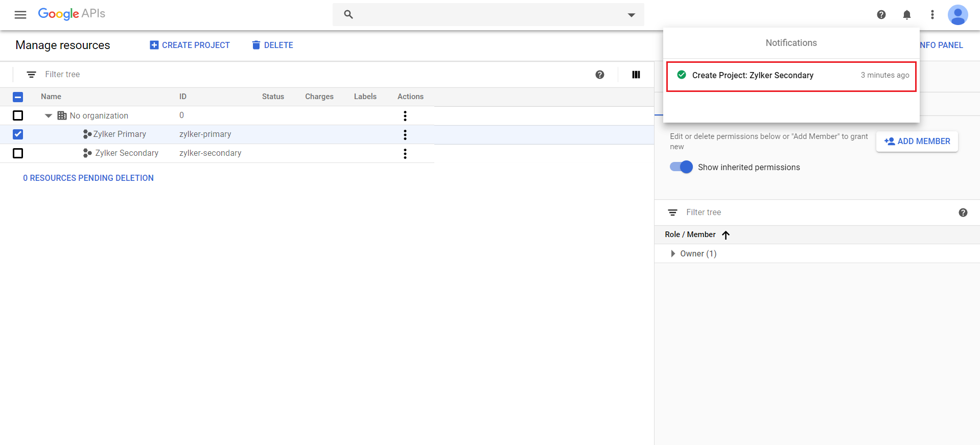Check the Zylker Secondary checkbox

[x=18, y=153]
